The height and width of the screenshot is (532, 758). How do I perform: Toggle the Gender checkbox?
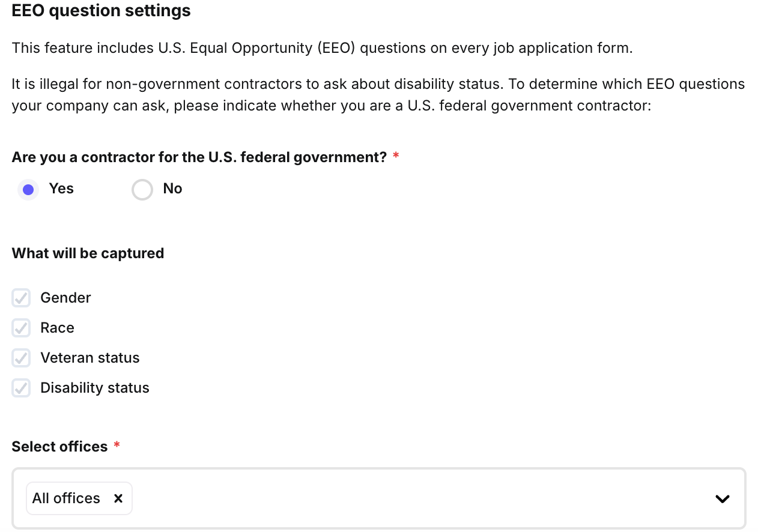click(x=21, y=298)
